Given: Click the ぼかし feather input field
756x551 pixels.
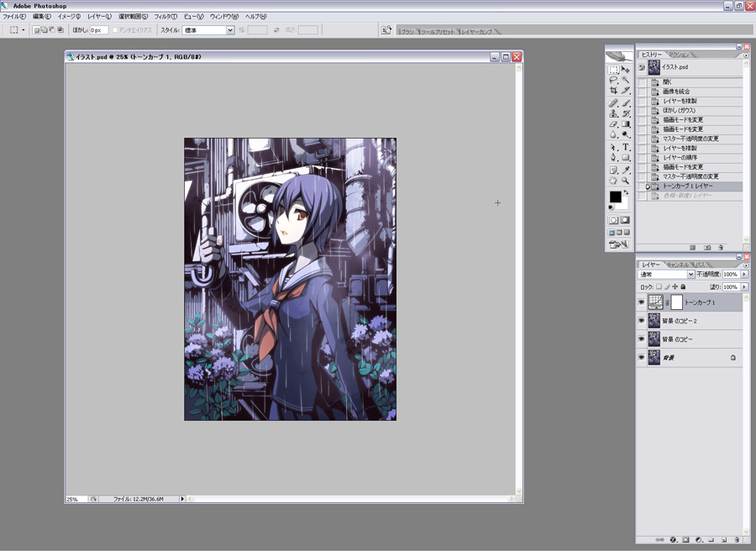Looking at the screenshot, I should (98, 30).
